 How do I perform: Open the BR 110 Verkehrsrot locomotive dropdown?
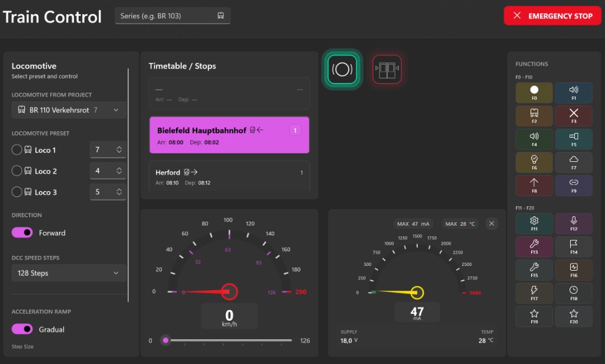click(x=69, y=110)
